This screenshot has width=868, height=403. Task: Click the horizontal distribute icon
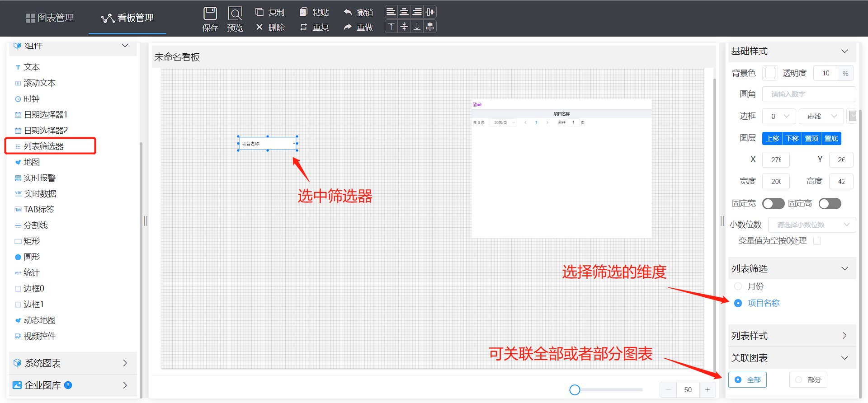[430, 12]
